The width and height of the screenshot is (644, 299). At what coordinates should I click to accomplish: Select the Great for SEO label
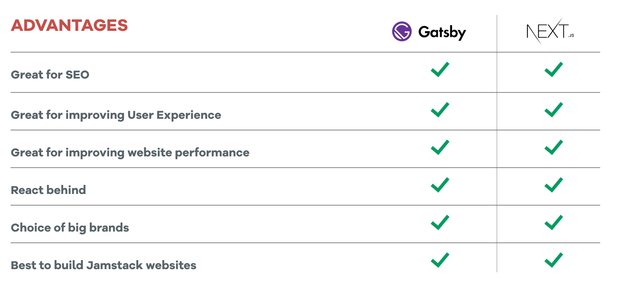click(50, 74)
